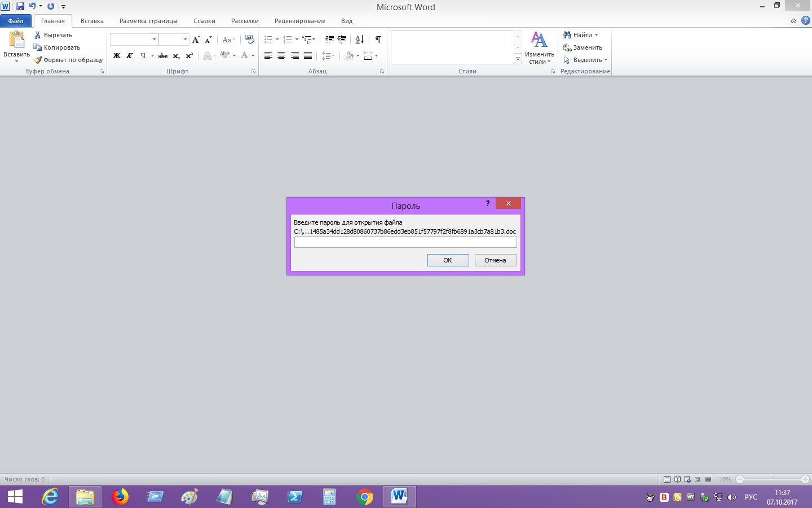Screen dimensions: 812x508
Task: Click OK in the Пароль dialog
Action: (448, 260)
